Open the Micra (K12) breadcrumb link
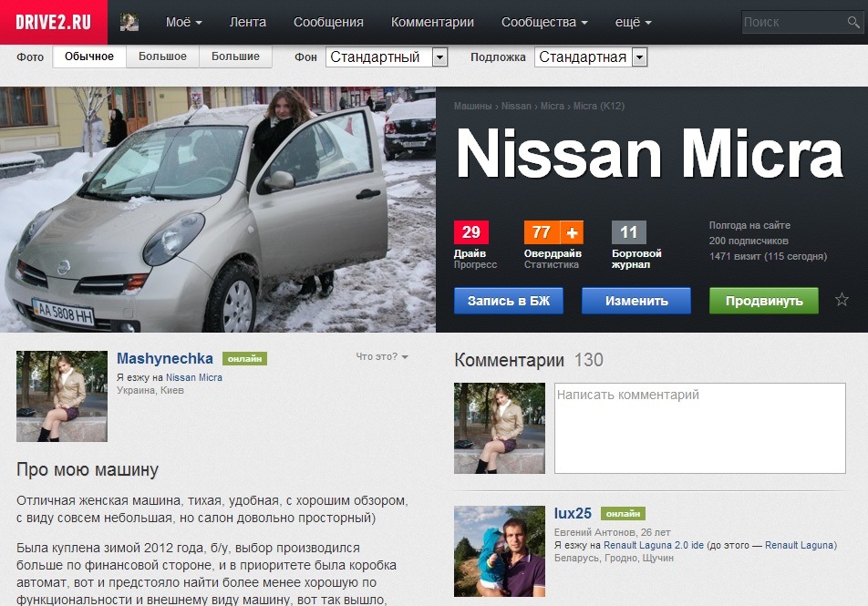Screen dimensions: 868x606 click(599, 106)
